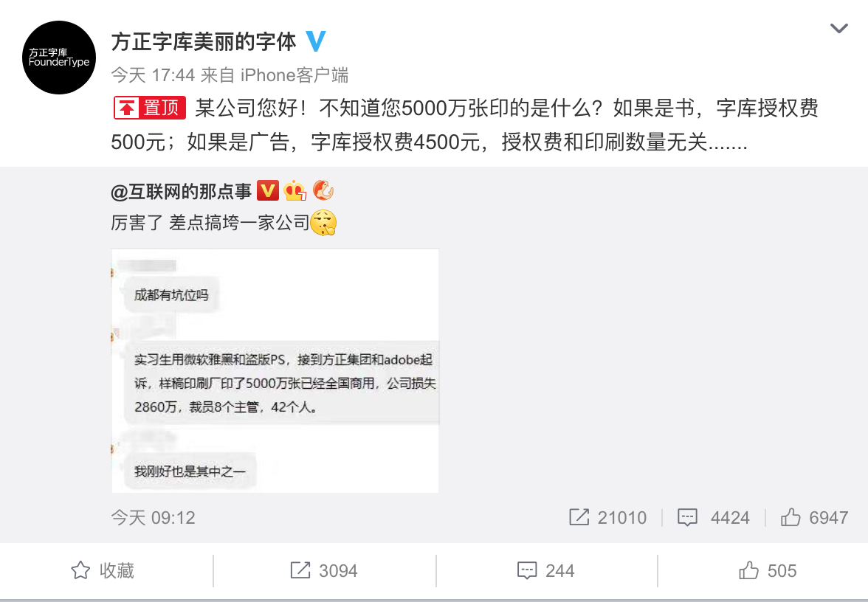Expand the post options chevron menu
Viewport: 868px width, 602px height.
tap(839, 28)
